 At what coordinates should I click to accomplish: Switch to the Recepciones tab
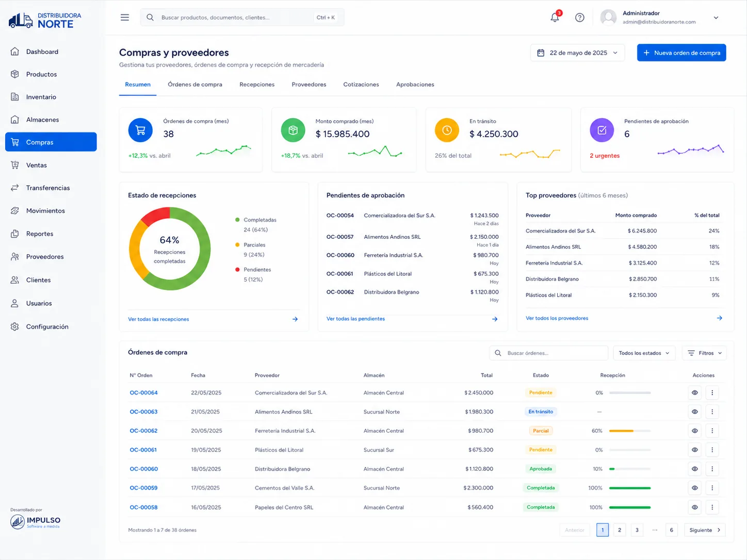257,85
